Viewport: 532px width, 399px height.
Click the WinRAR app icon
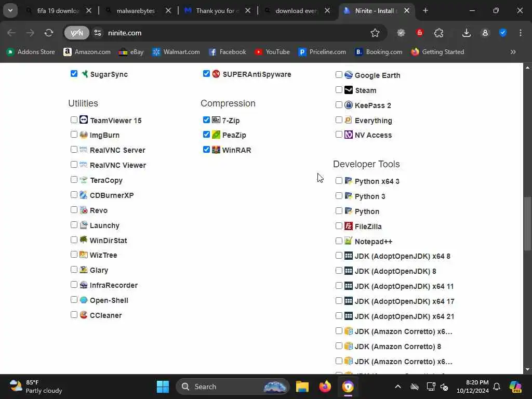pyautogui.click(x=216, y=150)
